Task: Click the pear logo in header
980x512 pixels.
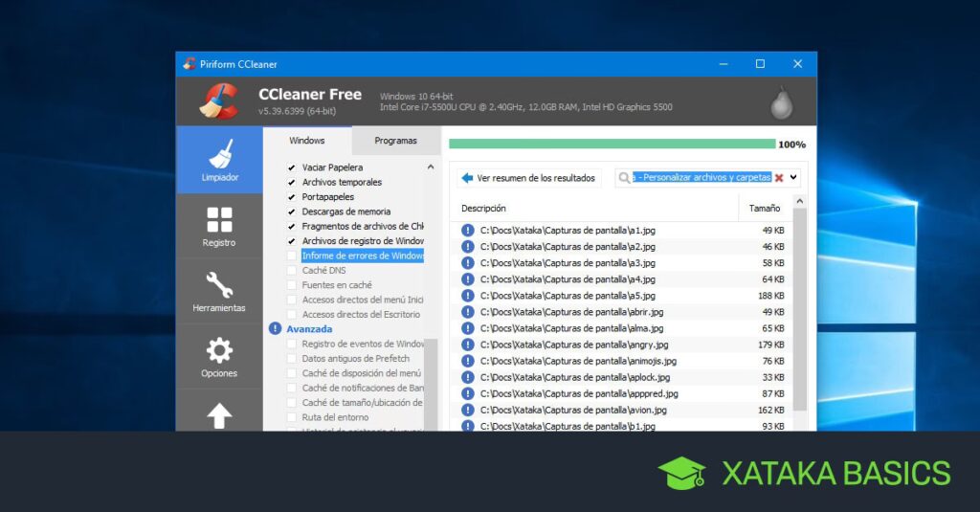Action: click(x=782, y=102)
